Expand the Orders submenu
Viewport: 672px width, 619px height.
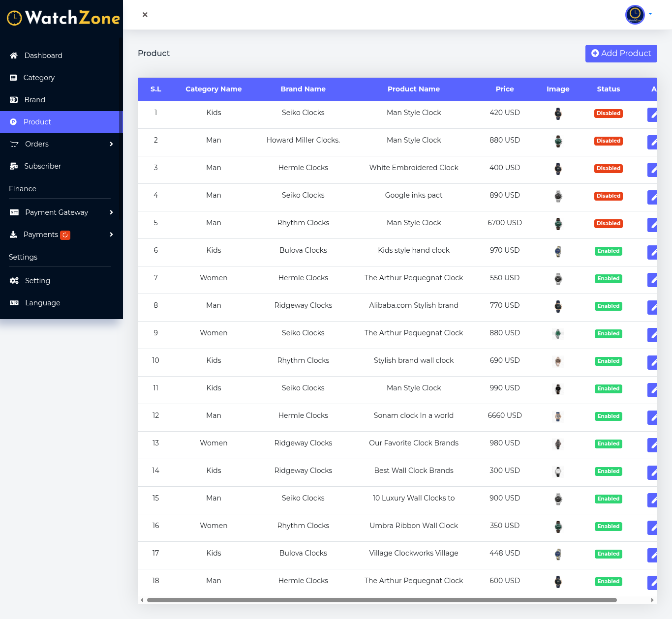tap(111, 144)
